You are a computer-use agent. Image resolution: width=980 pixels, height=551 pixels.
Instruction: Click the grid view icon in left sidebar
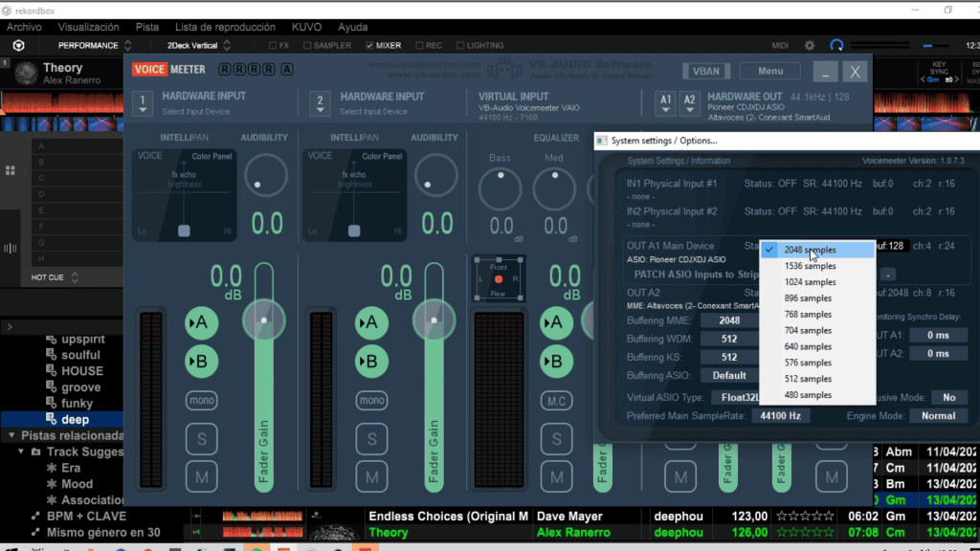point(10,170)
